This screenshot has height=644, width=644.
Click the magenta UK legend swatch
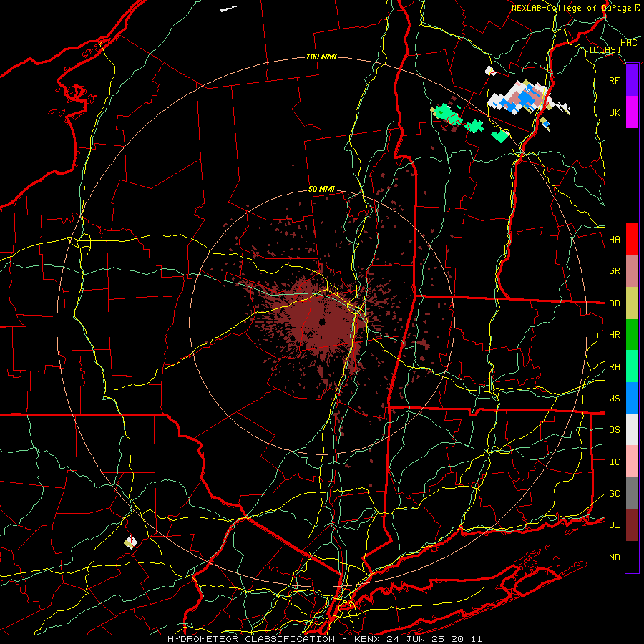(x=632, y=112)
